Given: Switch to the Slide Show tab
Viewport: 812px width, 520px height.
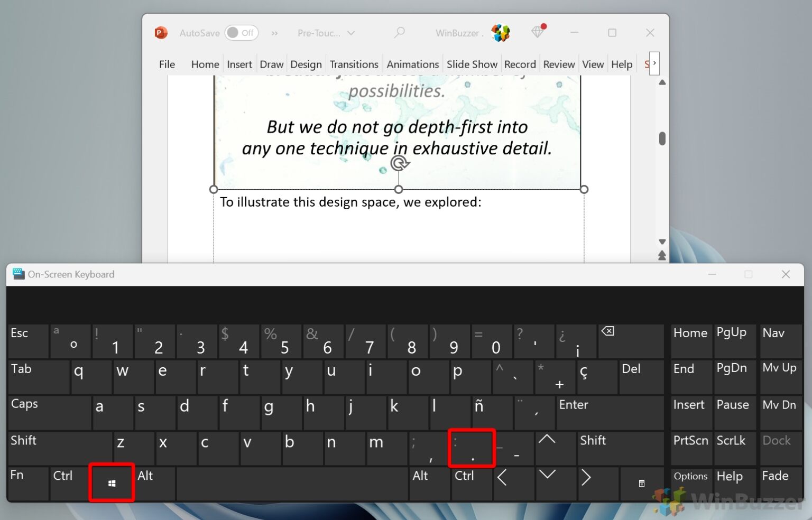Looking at the screenshot, I should [472, 64].
